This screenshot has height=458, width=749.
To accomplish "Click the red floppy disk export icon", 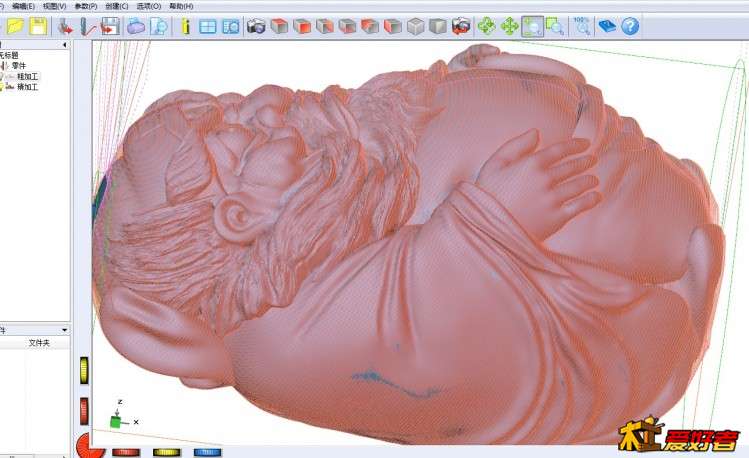I will (x=111, y=27).
